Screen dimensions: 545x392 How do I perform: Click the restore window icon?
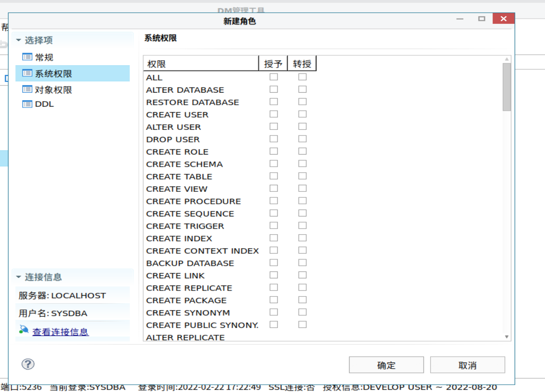[x=481, y=18]
